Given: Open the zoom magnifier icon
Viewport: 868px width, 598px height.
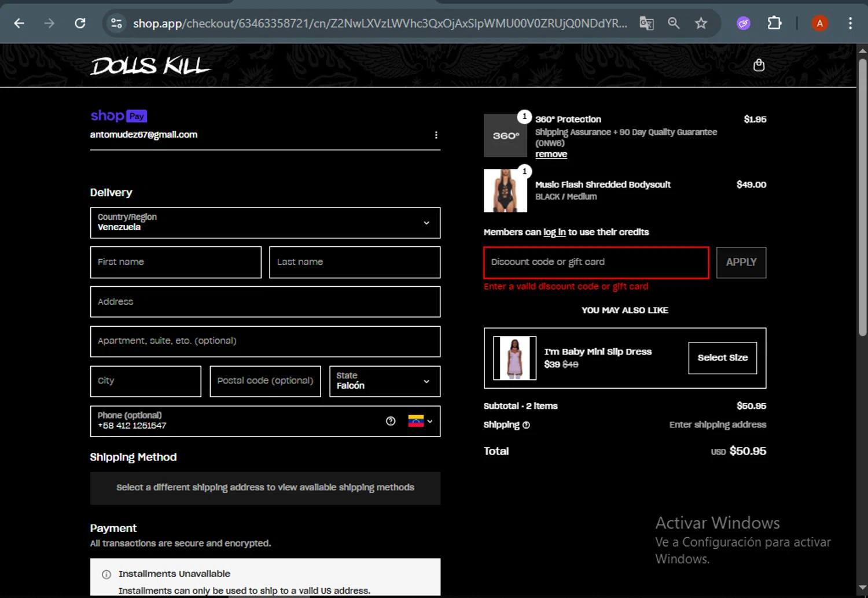Looking at the screenshot, I should tap(674, 23).
